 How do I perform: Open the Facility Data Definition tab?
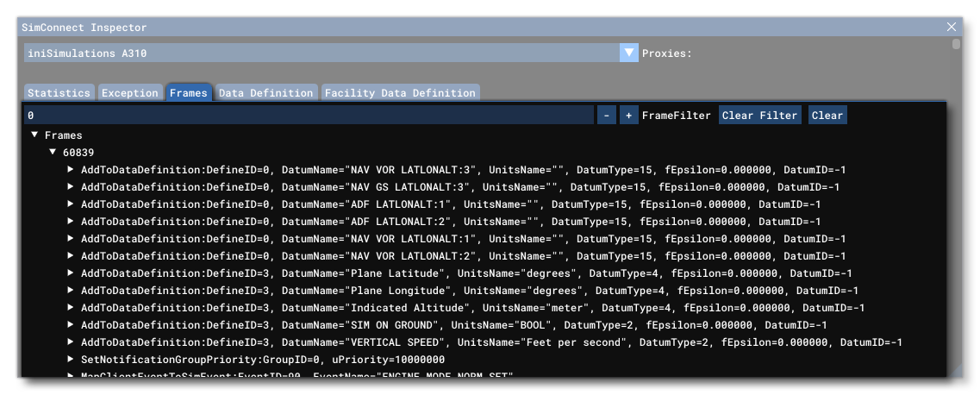point(400,93)
